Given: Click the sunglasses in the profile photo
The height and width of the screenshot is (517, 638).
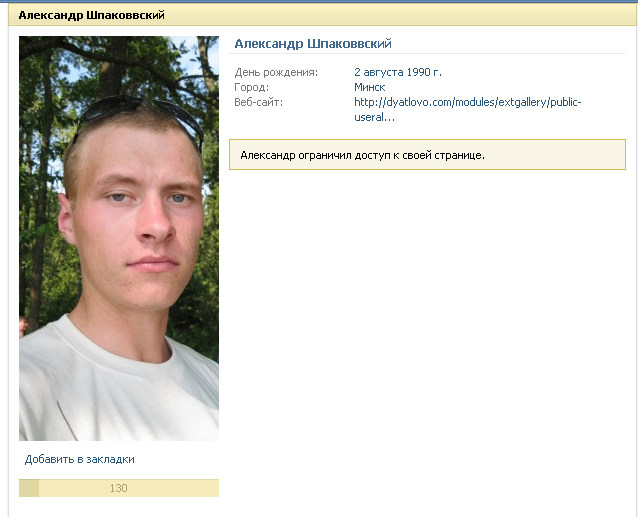Looking at the screenshot, I should [x=138, y=116].
